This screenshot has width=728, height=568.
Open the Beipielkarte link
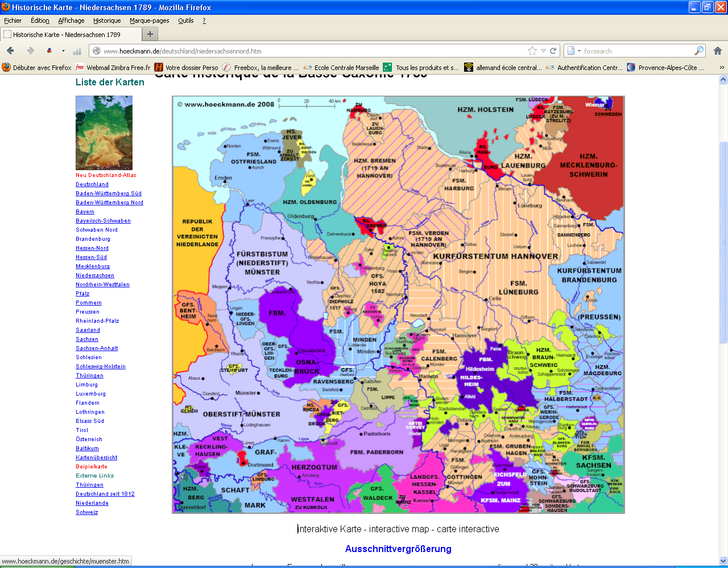coord(92,467)
